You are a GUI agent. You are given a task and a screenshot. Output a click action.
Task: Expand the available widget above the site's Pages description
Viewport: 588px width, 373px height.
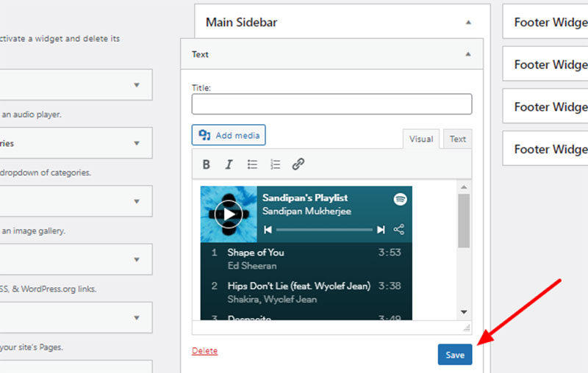137,318
